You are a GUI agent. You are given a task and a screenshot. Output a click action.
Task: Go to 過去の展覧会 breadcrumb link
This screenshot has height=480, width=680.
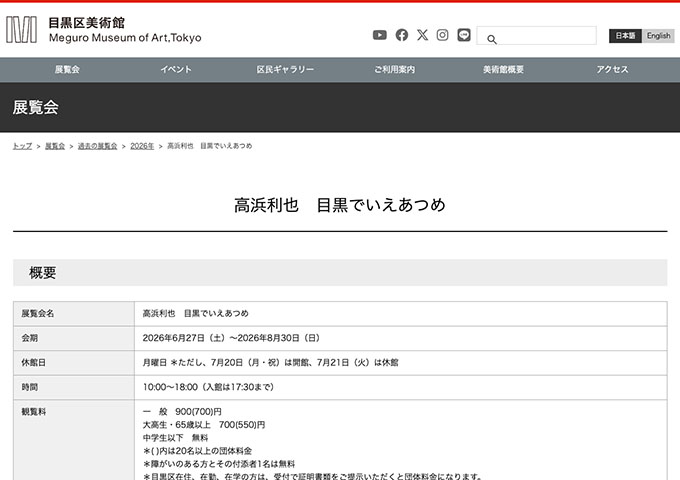(x=98, y=146)
